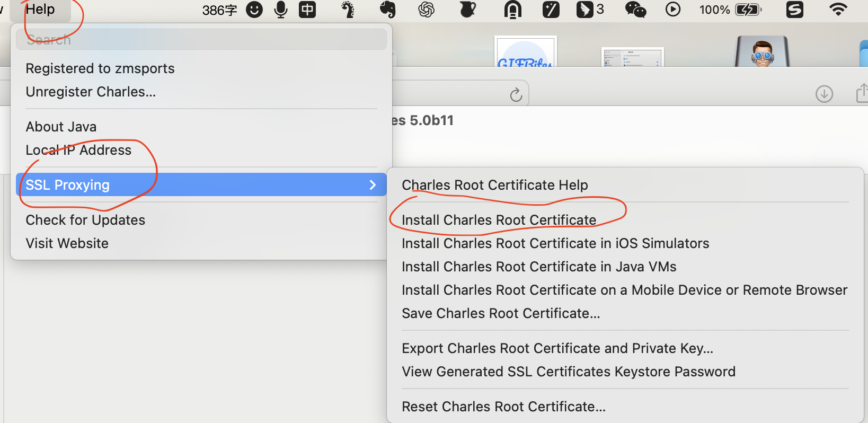The height and width of the screenshot is (423, 868).
Task: Click the arch-shaped menu bar icon
Action: pyautogui.click(x=513, y=10)
